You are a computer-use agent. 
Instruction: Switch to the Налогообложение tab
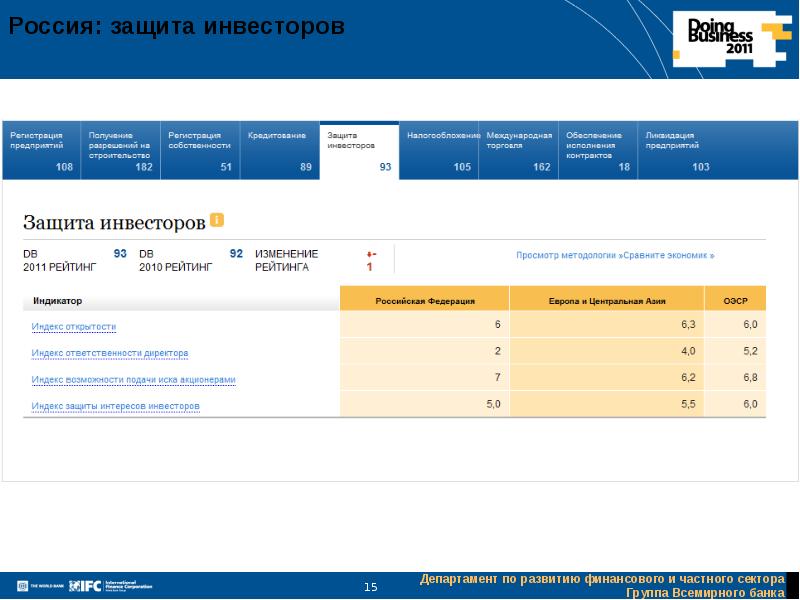click(438, 151)
